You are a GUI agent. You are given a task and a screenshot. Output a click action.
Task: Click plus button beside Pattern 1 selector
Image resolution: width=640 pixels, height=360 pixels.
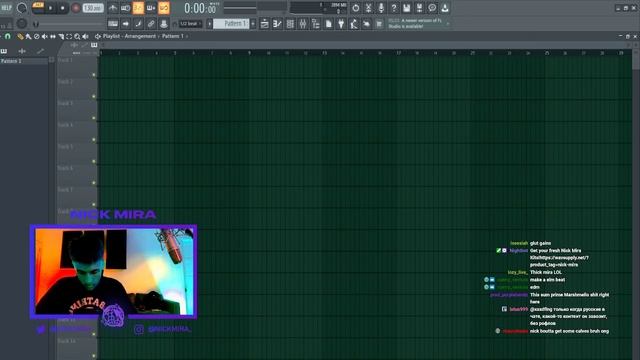click(253, 24)
